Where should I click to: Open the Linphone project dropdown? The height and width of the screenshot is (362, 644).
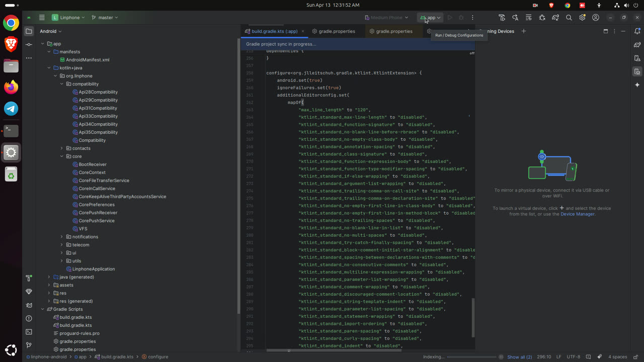click(x=68, y=18)
